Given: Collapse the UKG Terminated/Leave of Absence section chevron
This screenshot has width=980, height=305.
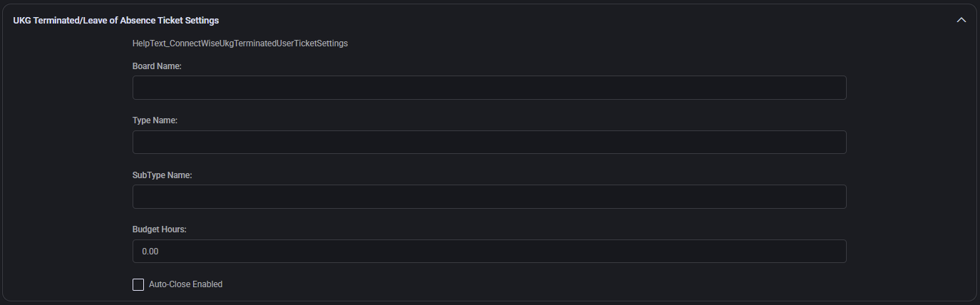Looking at the screenshot, I should [961, 20].
